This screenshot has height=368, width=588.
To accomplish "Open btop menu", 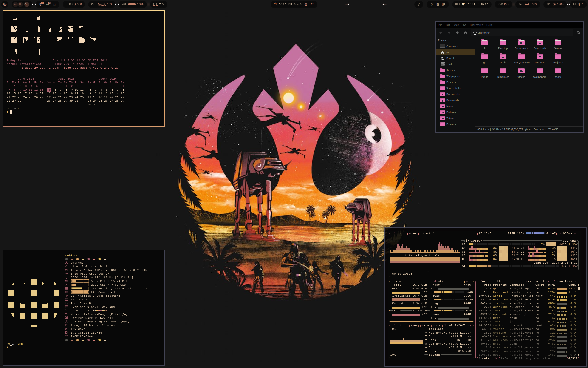I will (412, 233).
